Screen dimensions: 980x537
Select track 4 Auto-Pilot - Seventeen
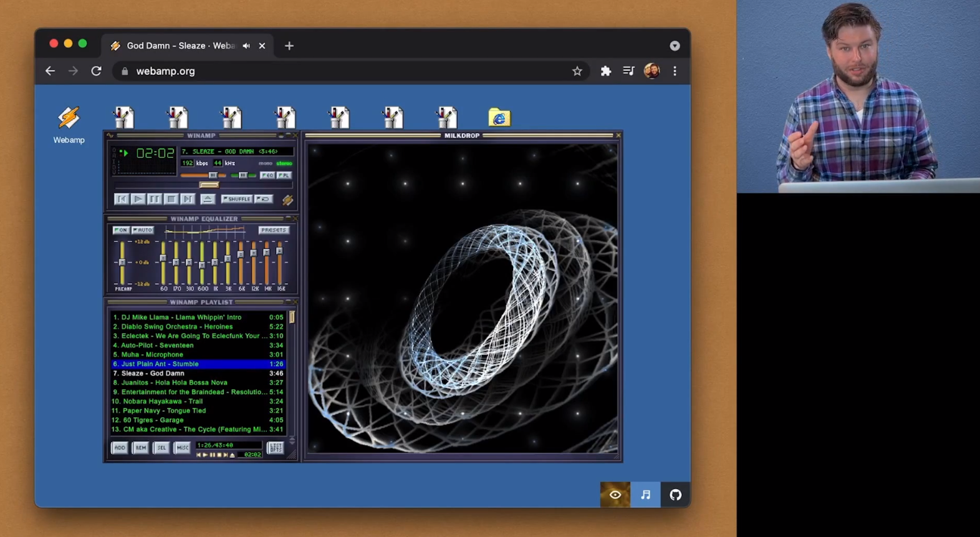(198, 346)
